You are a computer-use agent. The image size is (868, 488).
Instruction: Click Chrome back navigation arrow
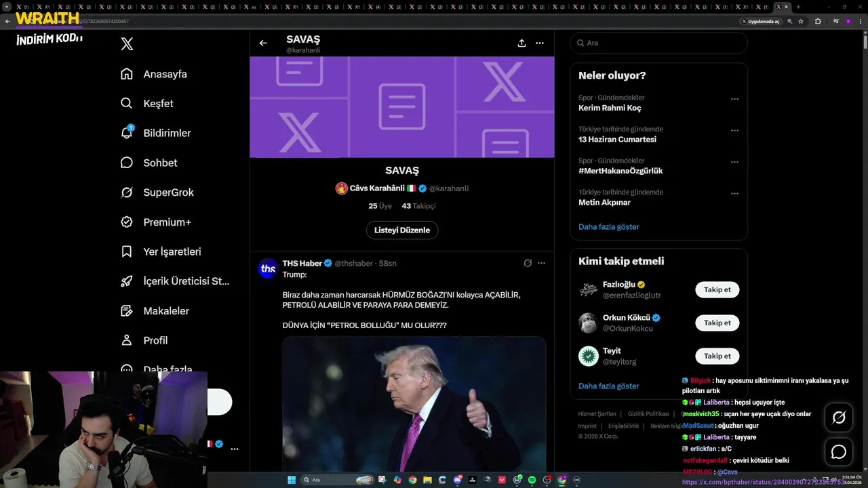7,22
